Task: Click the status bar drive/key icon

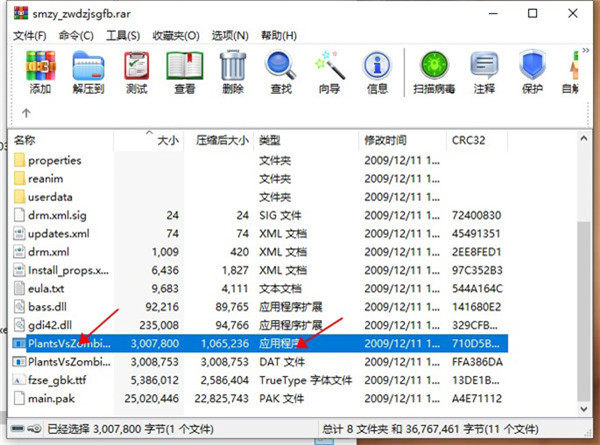Action: [x=26, y=429]
